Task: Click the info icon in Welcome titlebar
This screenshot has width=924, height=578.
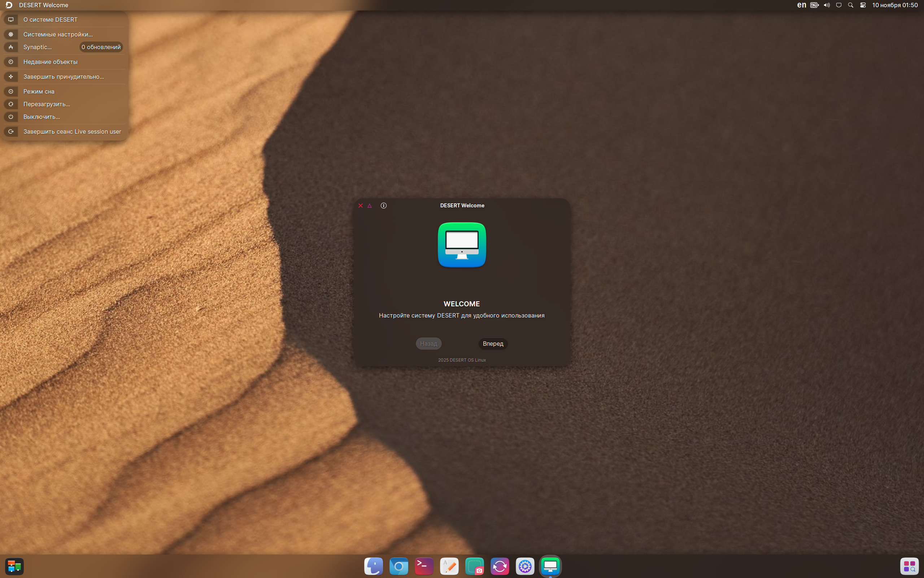Action: pos(384,206)
